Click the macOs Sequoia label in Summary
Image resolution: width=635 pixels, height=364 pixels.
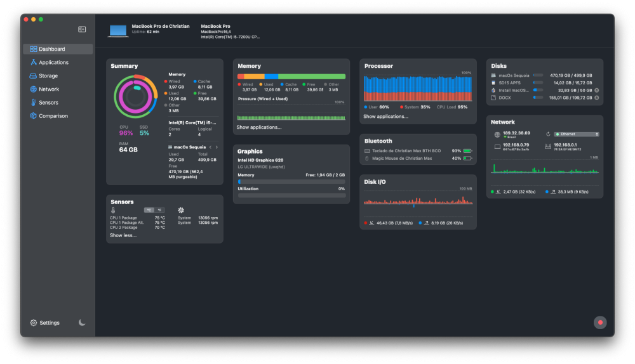(189, 147)
